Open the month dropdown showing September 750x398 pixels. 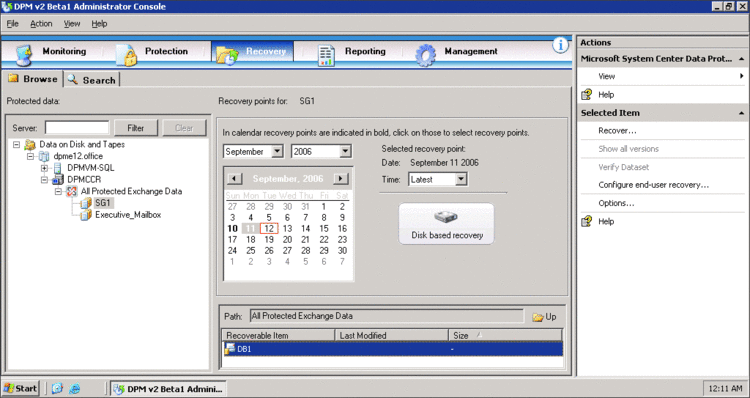(277, 152)
